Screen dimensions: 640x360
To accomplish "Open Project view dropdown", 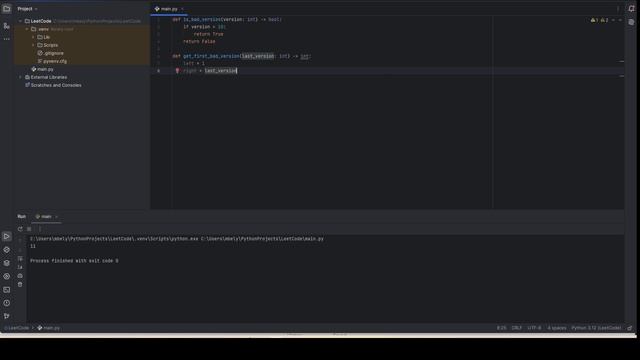I will pos(27,9).
